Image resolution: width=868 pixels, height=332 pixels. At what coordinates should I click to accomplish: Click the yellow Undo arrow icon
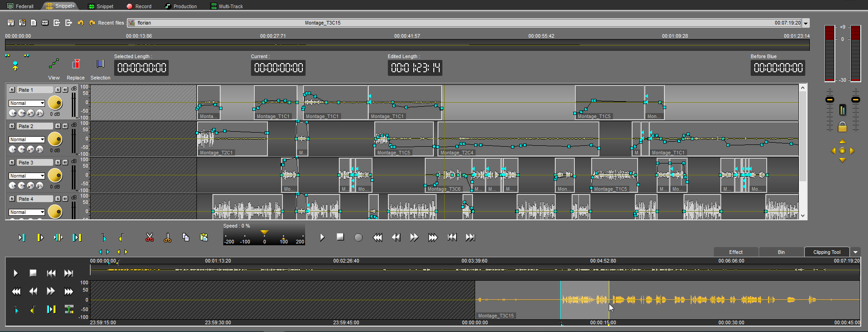click(80, 23)
